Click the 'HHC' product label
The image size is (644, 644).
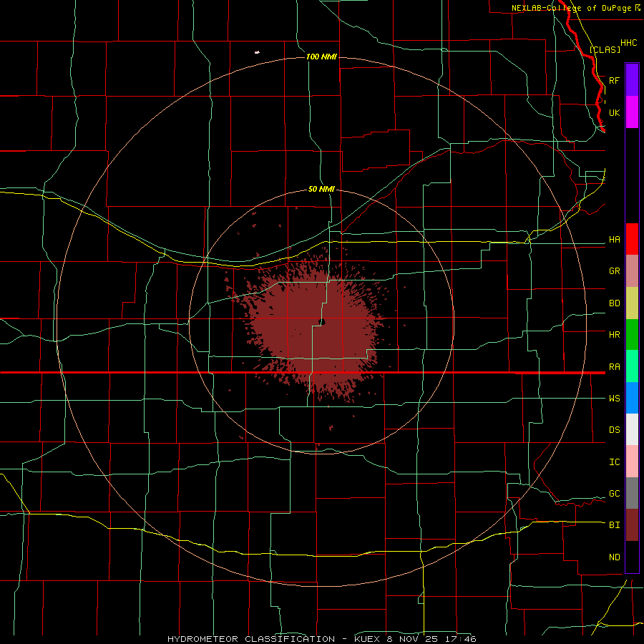click(x=628, y=43)
